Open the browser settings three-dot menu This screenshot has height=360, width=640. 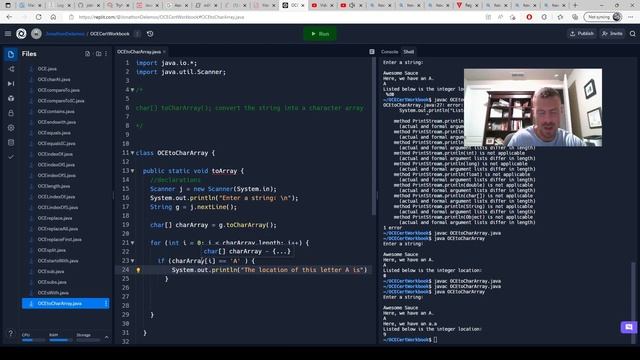click(631, 17)
